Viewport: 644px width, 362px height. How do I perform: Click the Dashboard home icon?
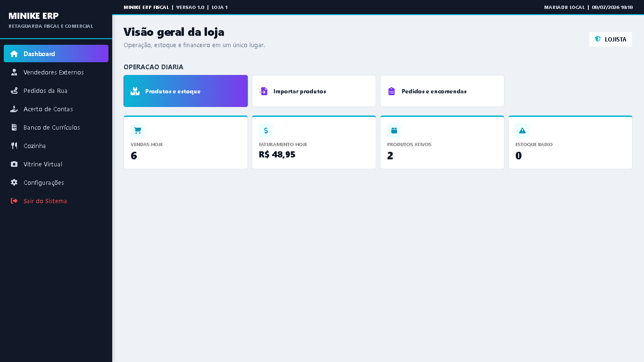[x=14, y=54]
